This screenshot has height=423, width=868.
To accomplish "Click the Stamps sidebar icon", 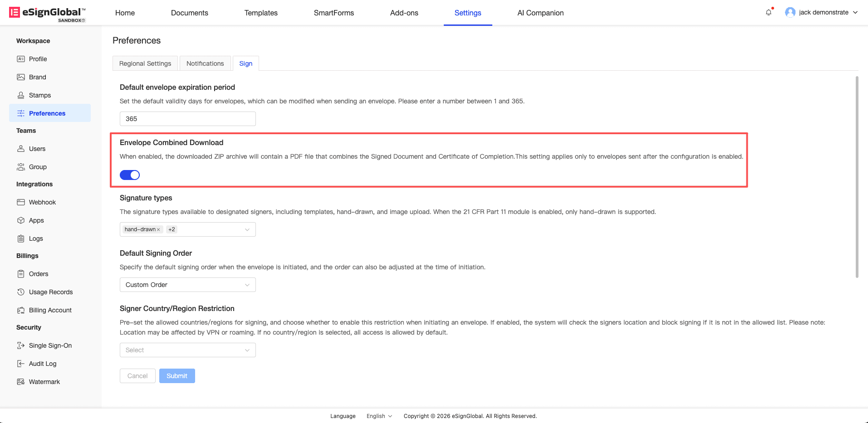I will pos(21,95).
